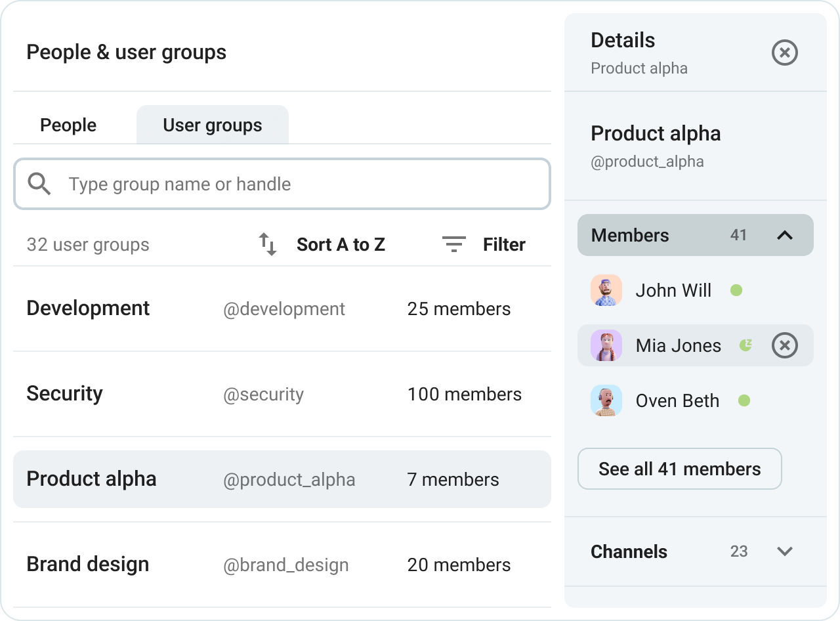Click the Sort A to Z control
840x621 pixels.
(341, 244)
